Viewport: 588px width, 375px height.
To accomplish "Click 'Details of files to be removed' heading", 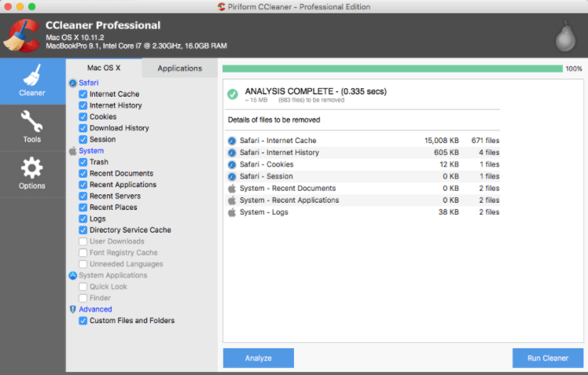I will click(x=274, y=120).
